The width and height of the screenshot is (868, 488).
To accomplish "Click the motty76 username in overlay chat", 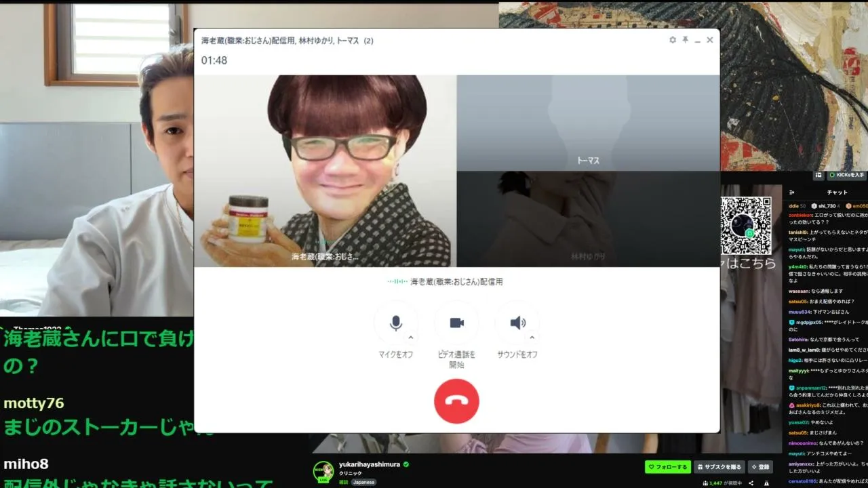I will click(34, 403).
